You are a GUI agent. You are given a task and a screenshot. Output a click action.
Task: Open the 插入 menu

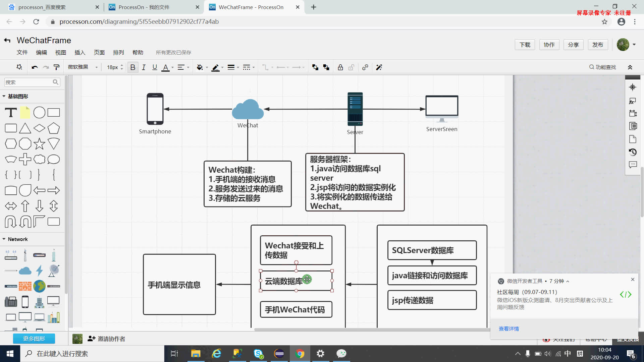80,52
